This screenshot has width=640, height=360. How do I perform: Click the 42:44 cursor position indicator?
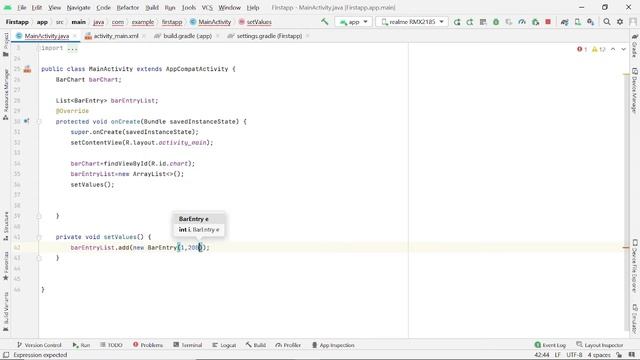pos(542,355)
